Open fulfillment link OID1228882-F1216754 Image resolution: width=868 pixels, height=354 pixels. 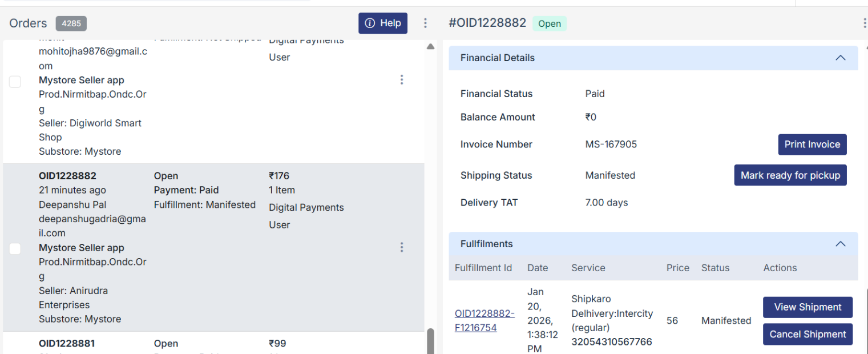coord(485,320)
